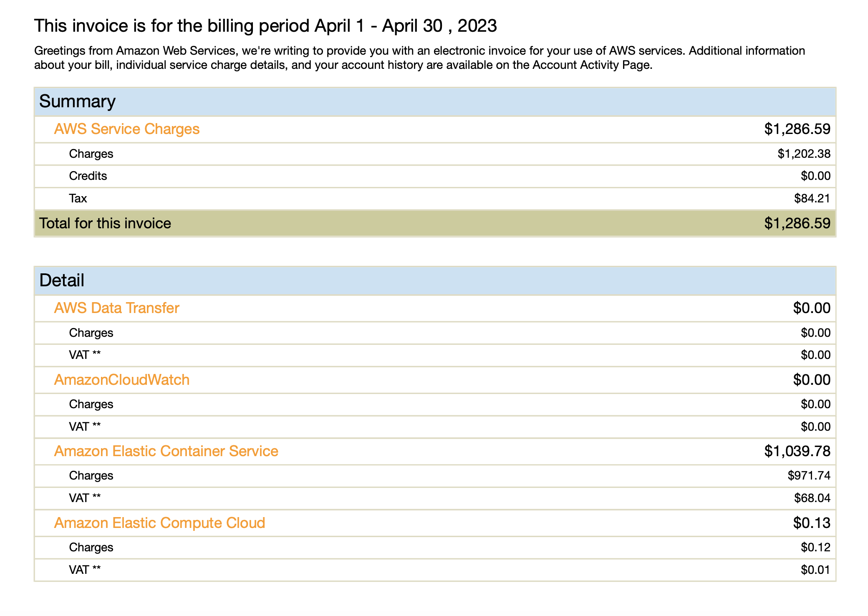This screenshot has width=868, height=616.
Task: Select the $1,039.78 Container Service total
Action: pyautogui.click(x=797, y=451)
